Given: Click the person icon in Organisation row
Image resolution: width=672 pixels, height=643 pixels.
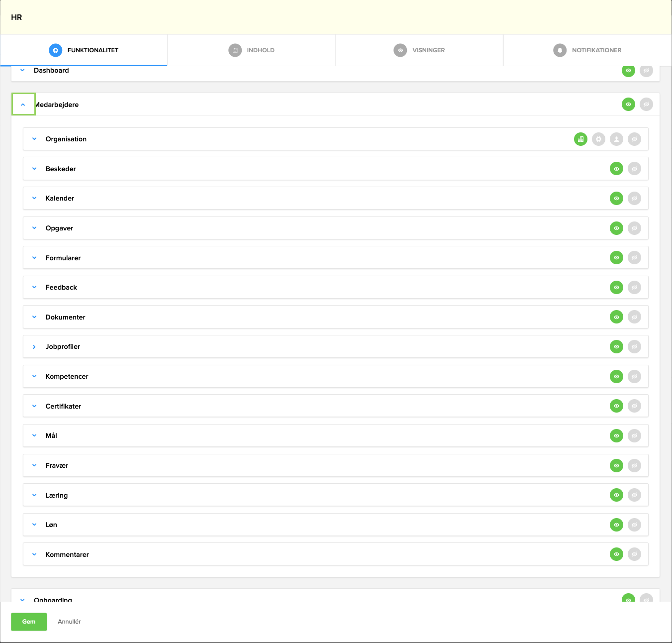Looking at the screenshot, I should pyautogui.click(x=616, y=139).
